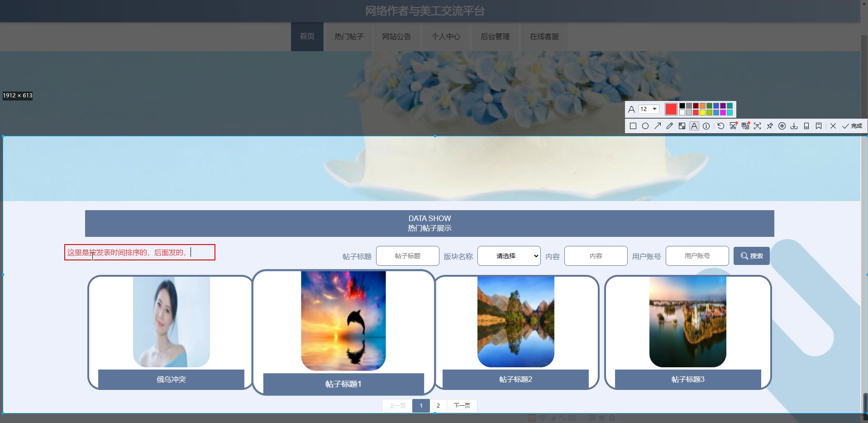
Task: Pick the dark red color swatch
Action: (x=696, y=106)
